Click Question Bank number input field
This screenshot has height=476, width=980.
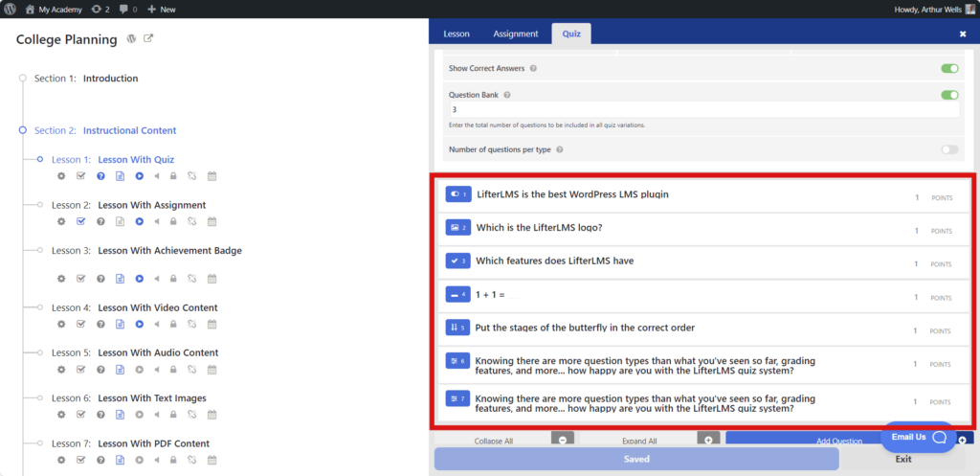click(703, 109)
